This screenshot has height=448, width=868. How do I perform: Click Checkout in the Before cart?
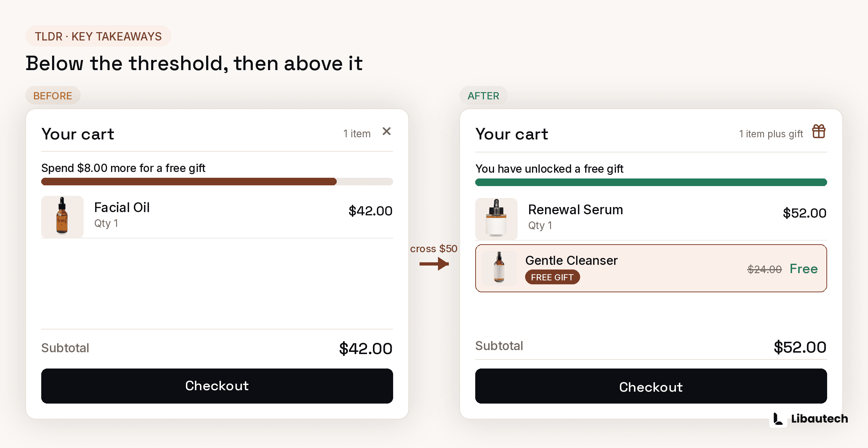(x=217, y=386)
